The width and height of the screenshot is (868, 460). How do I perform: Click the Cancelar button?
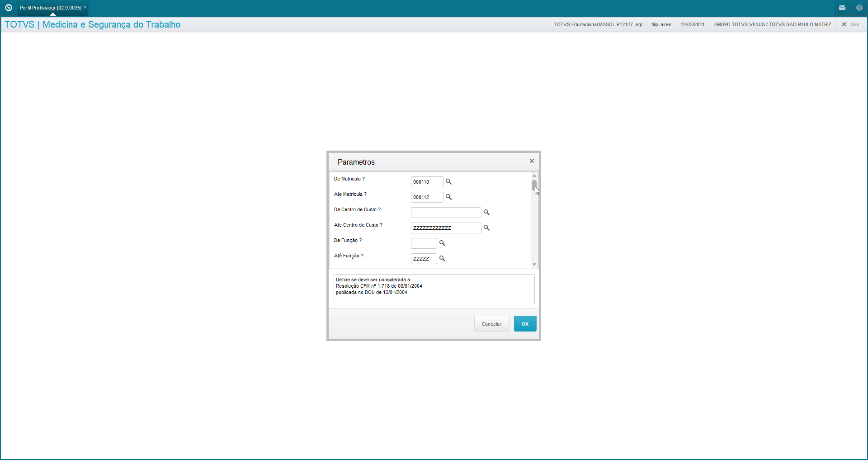click(x=491, y=324)
